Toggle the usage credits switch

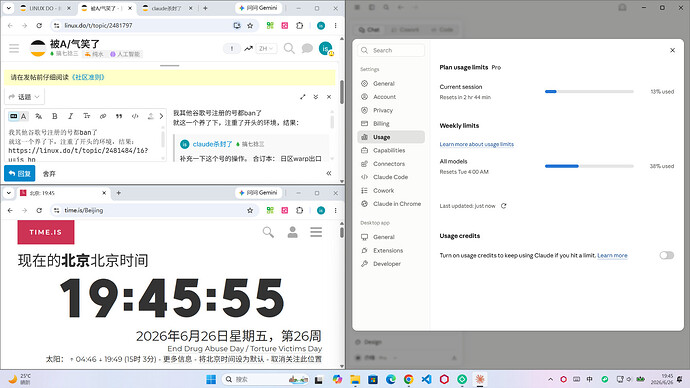666,255
